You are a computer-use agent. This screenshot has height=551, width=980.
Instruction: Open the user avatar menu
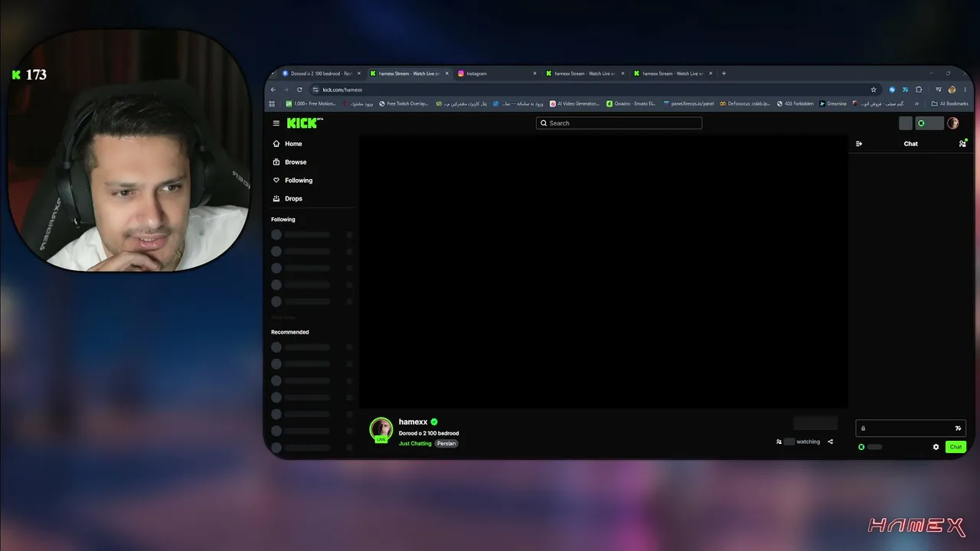point(953,123)
